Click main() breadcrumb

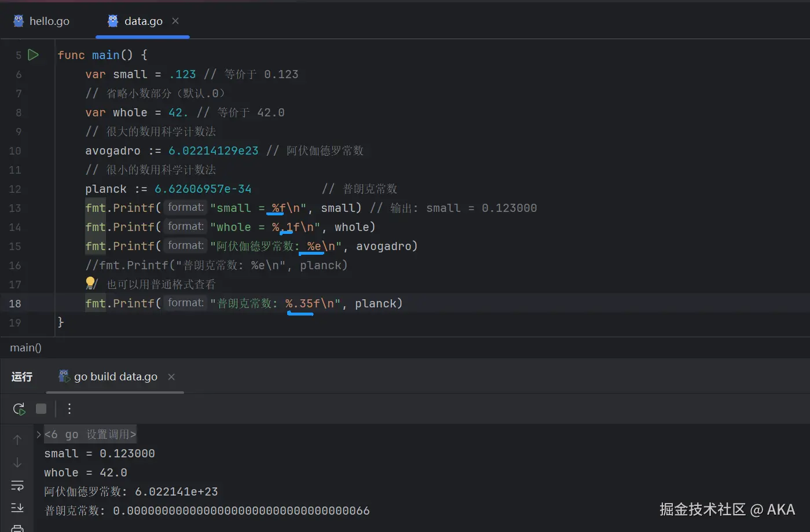pyautogui.click(x=25, y=348)
